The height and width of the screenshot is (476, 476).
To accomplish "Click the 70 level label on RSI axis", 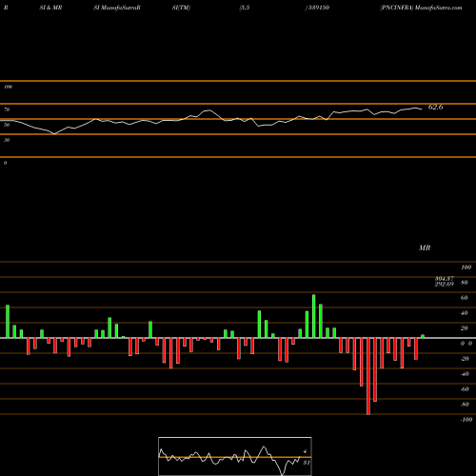I will click(x=7, y=109).
